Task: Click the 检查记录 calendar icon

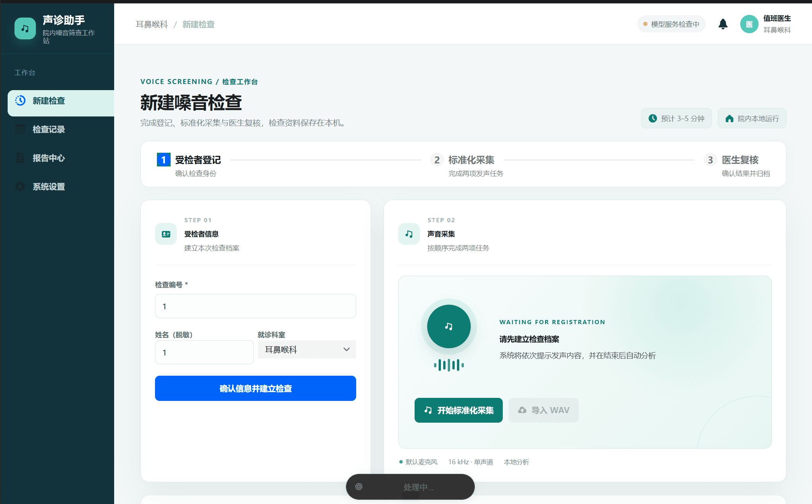Action: (x=20, y=129)
